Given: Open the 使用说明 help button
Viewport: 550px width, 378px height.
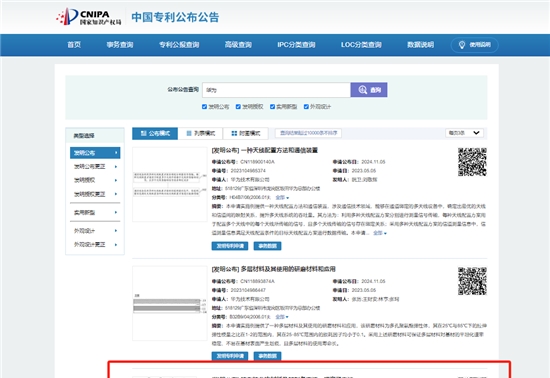Looking at the screenshot, I should coord(475,45).
